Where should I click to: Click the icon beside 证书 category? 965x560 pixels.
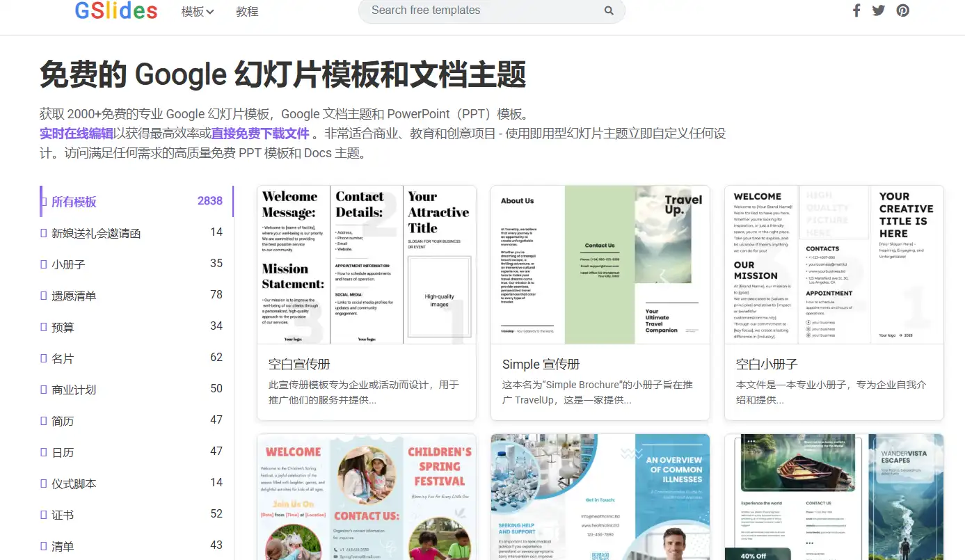[44, 515]
